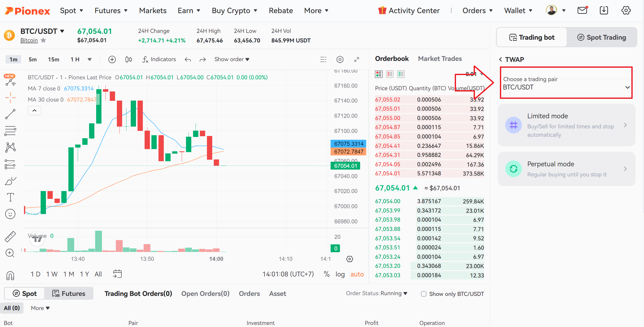Open chart settings hexagon icon
The height and width of the screenshot is (327, 644).
[x=340, y=59]
